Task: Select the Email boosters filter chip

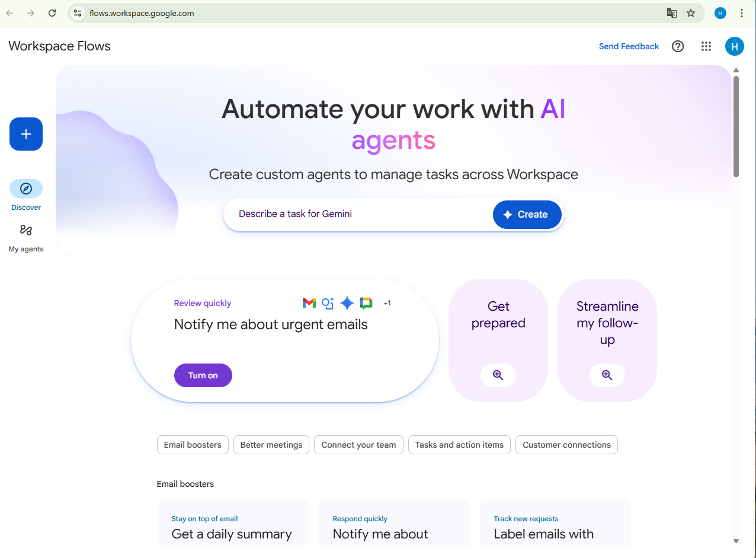Action: 193,445
